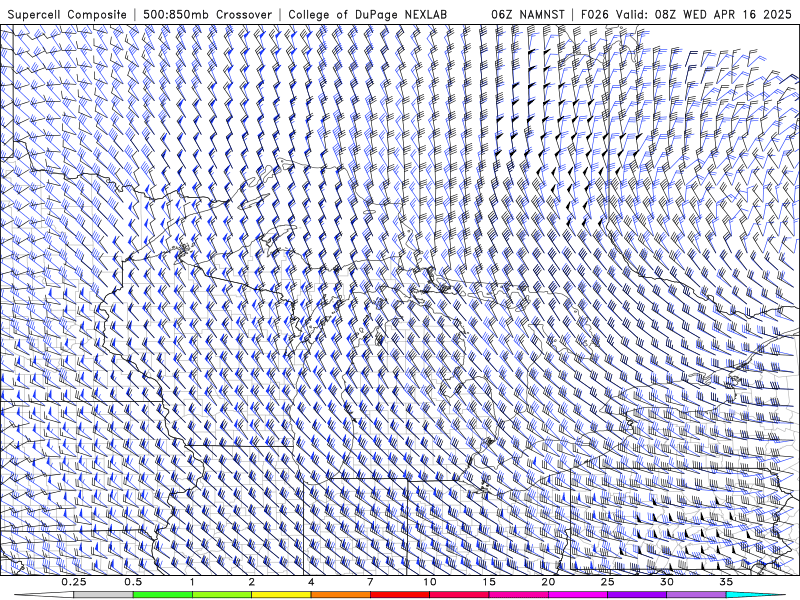800x600 pixels.
Task: Click the red color bar segment after 7
Action: pos(400,595)
